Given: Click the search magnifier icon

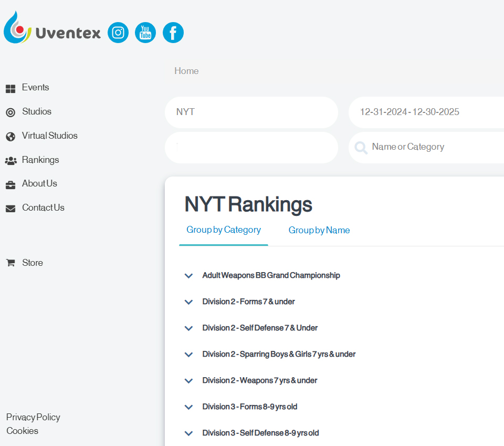Looking at the screenshot, I should (361, 148).
